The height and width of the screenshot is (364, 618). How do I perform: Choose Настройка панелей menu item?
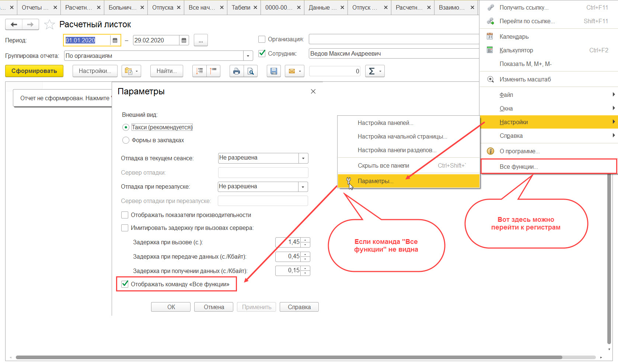[409, 123]
